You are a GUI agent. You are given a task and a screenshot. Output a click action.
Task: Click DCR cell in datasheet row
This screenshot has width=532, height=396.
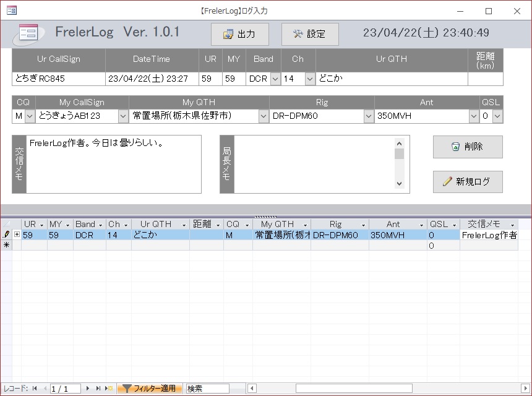90,235
